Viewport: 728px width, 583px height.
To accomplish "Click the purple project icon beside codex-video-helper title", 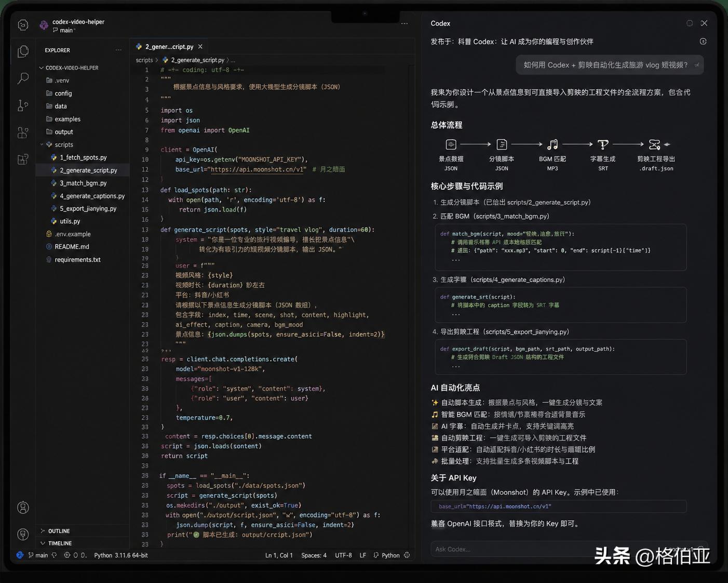I will click(44, 25).
